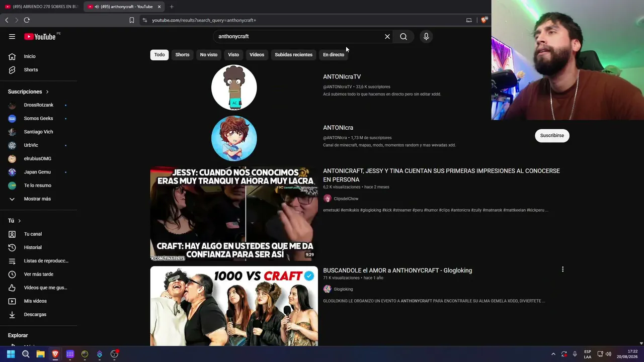This screenshot has height=362, width=644.
Task: Select the Videos filter chip
Action: click(x=257, y=55)
